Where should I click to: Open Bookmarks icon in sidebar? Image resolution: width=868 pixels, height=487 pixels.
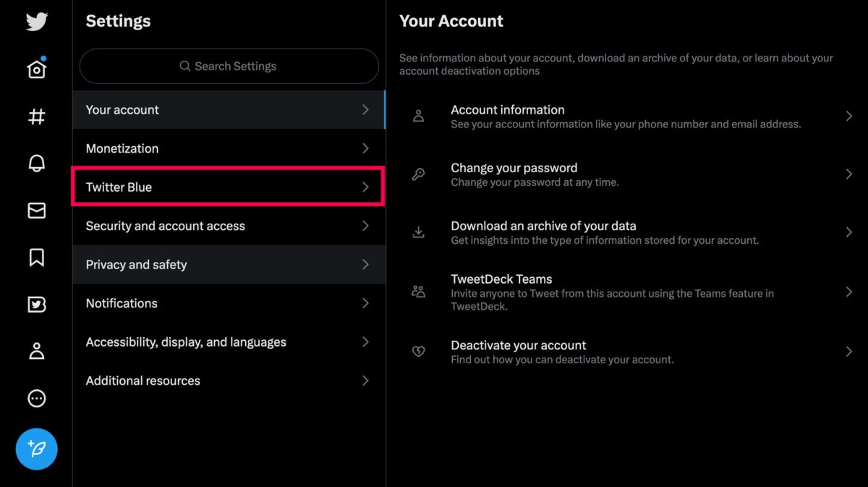pyautogui.click(x=37, y=258)
